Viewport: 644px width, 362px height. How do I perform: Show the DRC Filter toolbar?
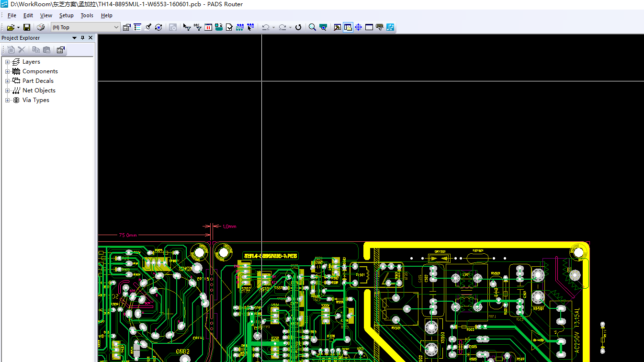(198, 27)
